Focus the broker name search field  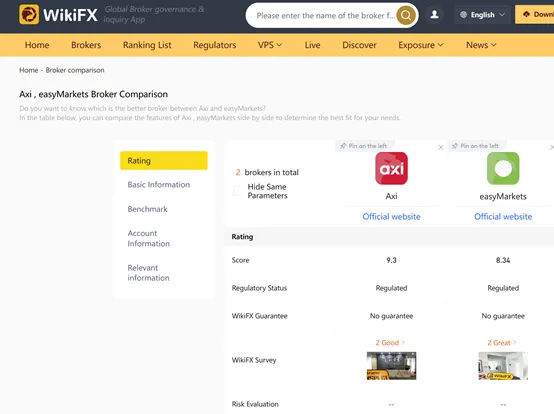tap(325, 16)
